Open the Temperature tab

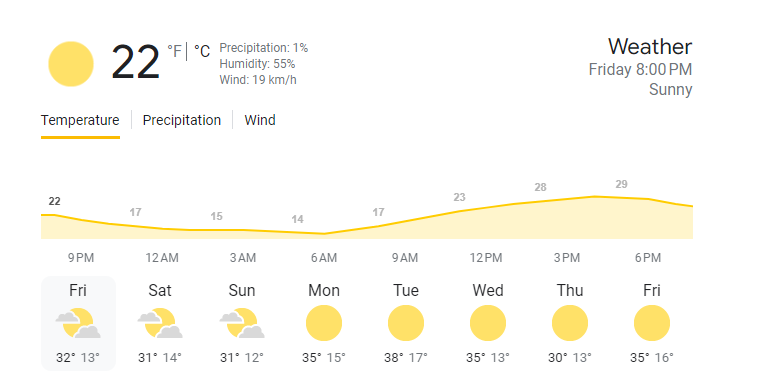(80, 120)
